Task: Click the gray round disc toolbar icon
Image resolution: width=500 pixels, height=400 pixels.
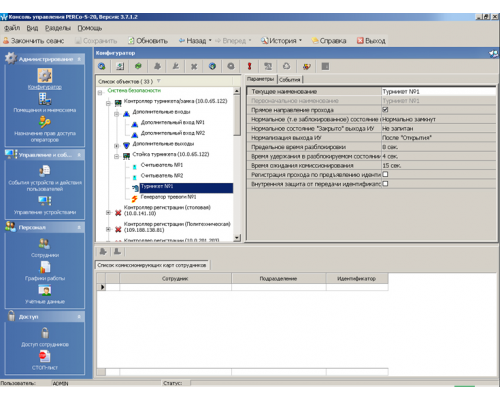Action: 231,66
